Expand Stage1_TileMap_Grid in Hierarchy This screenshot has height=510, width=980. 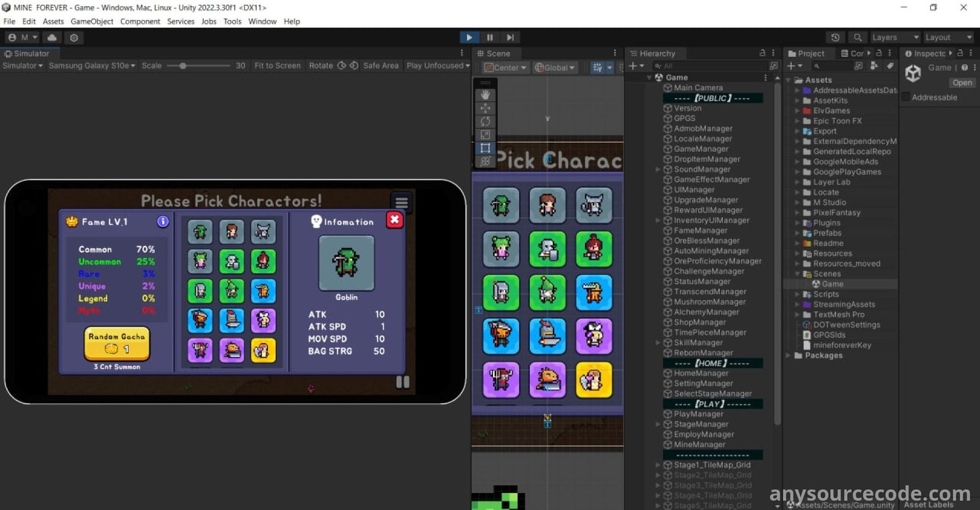pos(658,465)
